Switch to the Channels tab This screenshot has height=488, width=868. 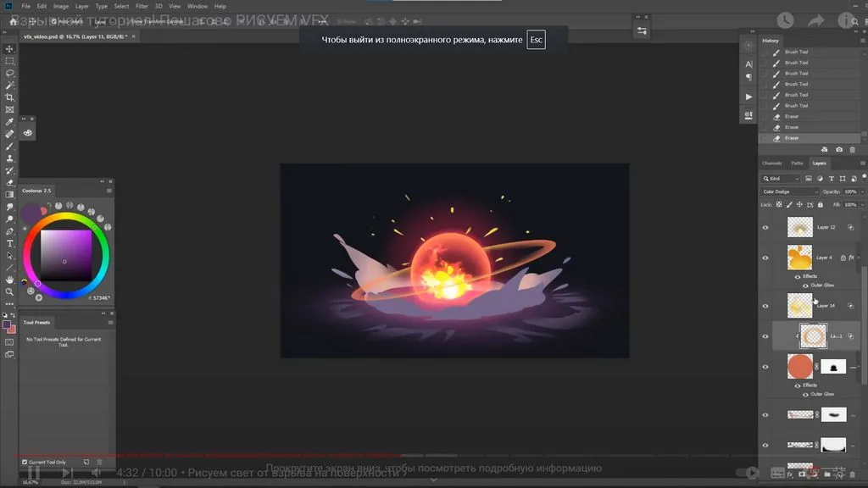click(771, 164)
